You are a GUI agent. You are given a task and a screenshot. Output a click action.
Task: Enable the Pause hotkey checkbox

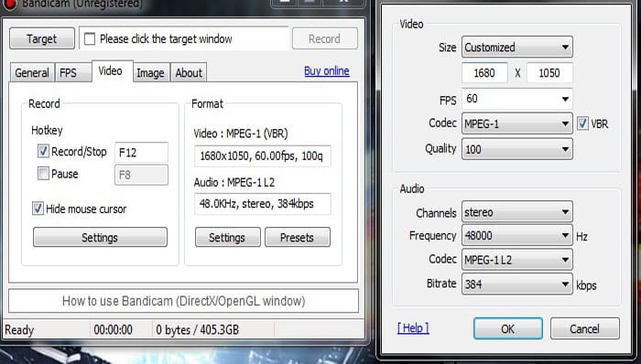43,173
